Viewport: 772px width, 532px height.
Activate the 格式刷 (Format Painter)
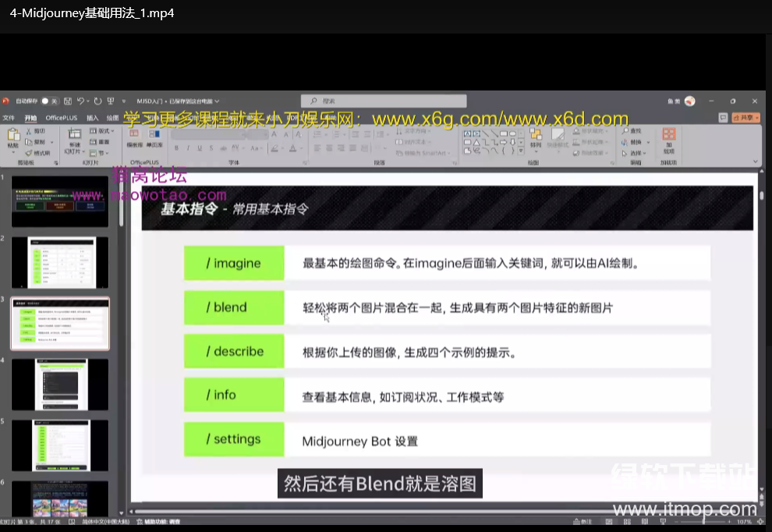[38, 153]
